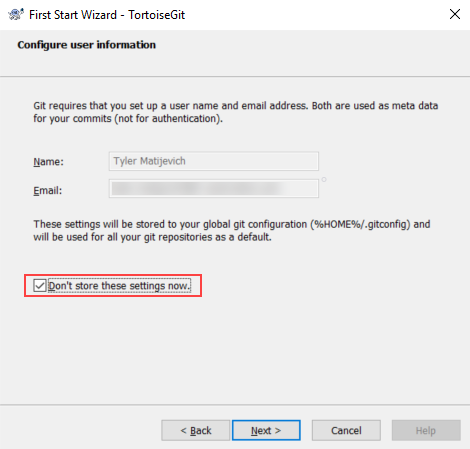Image resolution: width=470 pixels, height=449 pixels.
Task: Proceed with the Next > button
Action: pyautogui.click(x=266, y=430)
